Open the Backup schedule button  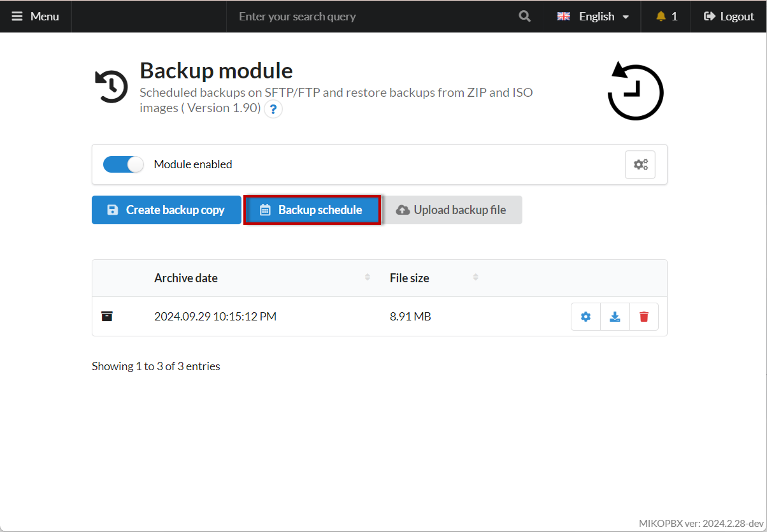click(312, 210)
